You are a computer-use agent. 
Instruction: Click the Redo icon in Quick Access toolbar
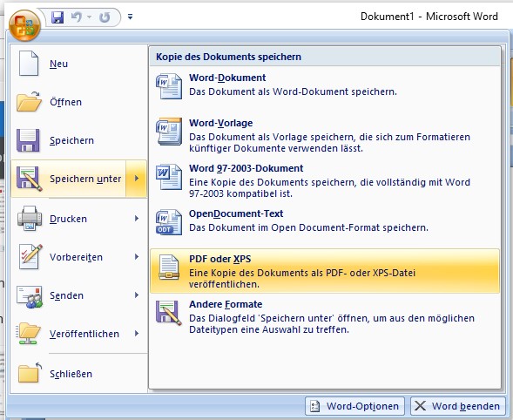point(105,17)
